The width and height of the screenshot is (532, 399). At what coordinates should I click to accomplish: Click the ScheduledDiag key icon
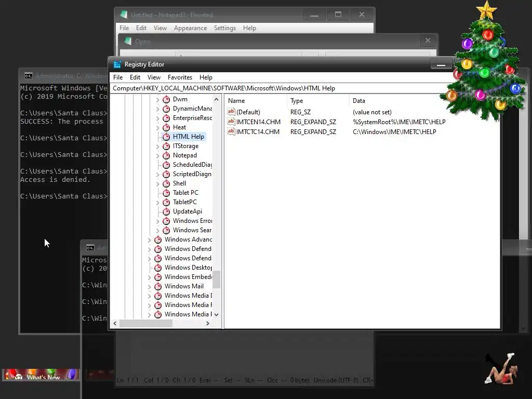pos(166,165)
